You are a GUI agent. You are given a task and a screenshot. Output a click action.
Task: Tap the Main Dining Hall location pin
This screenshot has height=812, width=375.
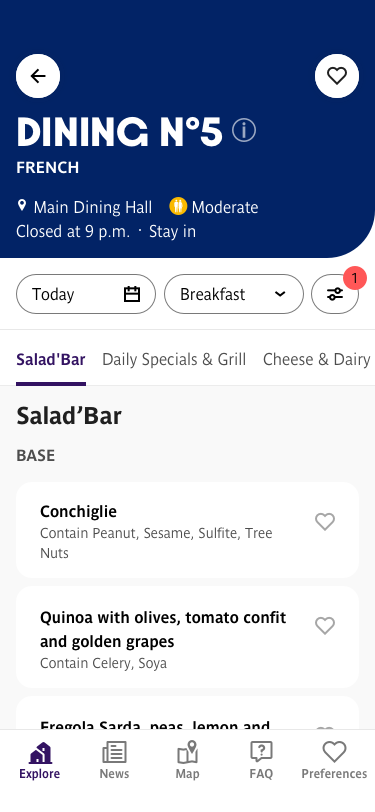(x=22, y=206)
